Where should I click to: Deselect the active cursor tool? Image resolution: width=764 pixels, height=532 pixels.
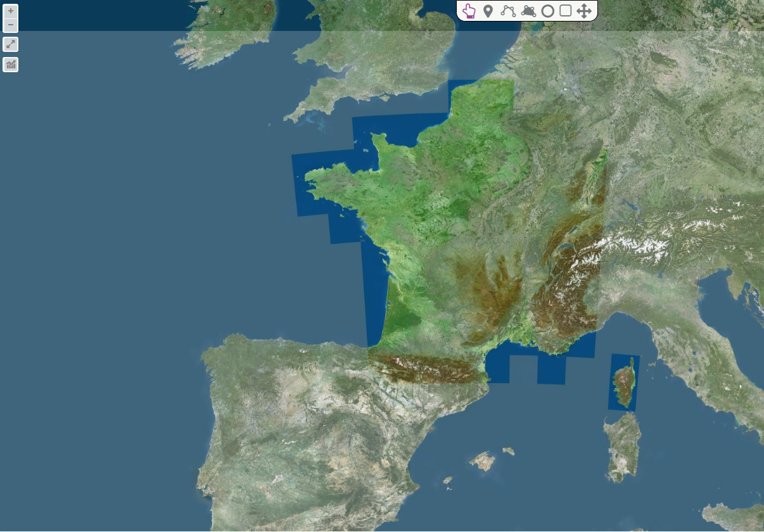click(469, 11)
